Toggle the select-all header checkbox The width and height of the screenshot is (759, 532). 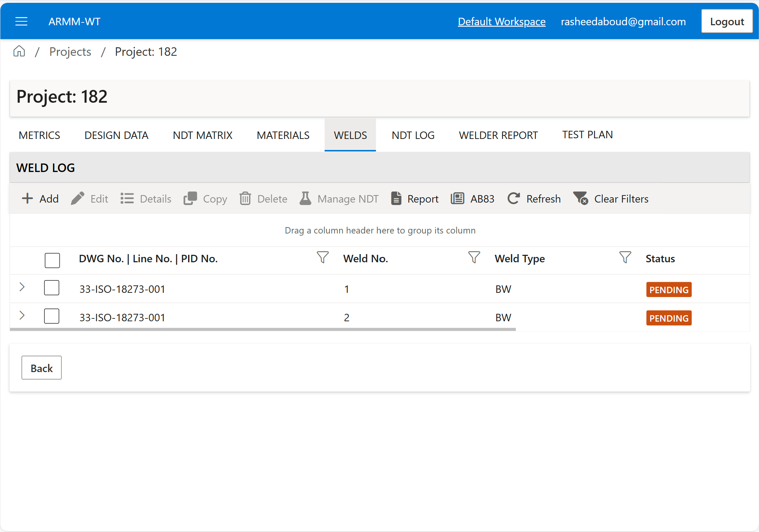pos(52,260)
